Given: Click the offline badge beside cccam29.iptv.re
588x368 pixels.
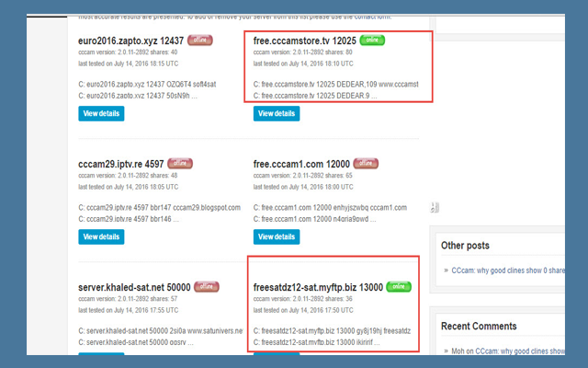Looking at the screenshot, I should click(x=180, y=164).
